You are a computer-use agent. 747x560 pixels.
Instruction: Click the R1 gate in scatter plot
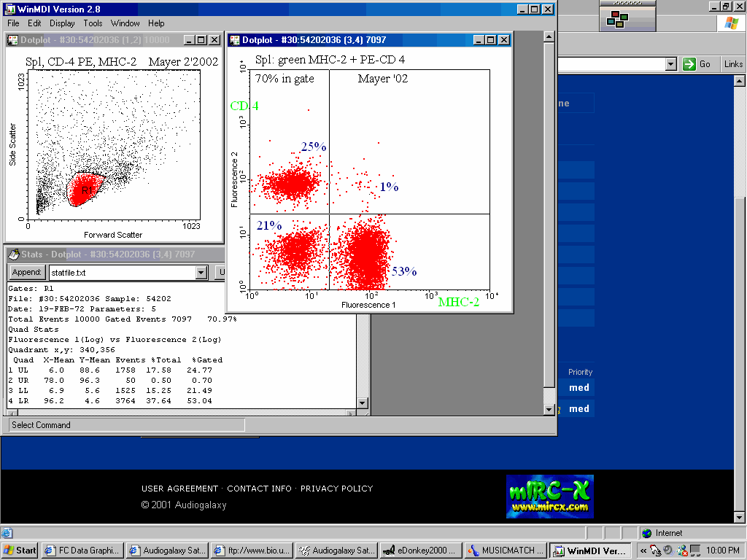(88, 191)
